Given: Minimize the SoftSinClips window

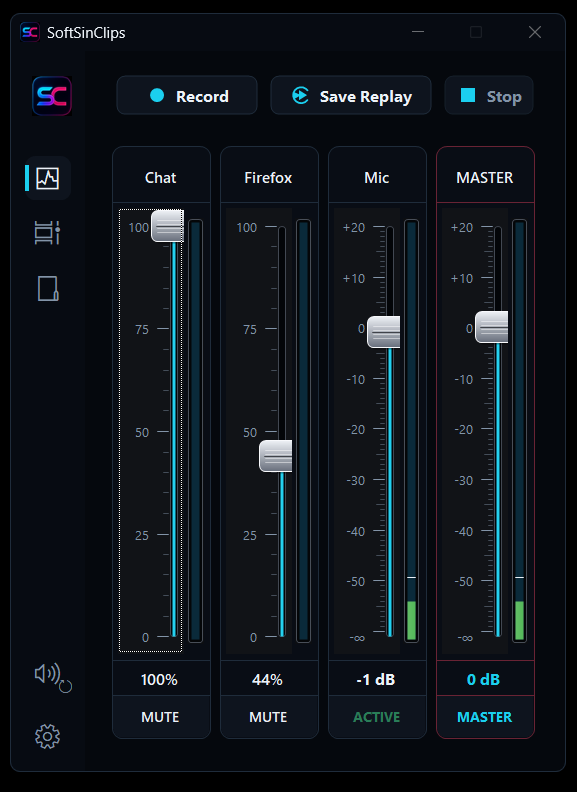Looking at the screenshot, I should (418, 32).
